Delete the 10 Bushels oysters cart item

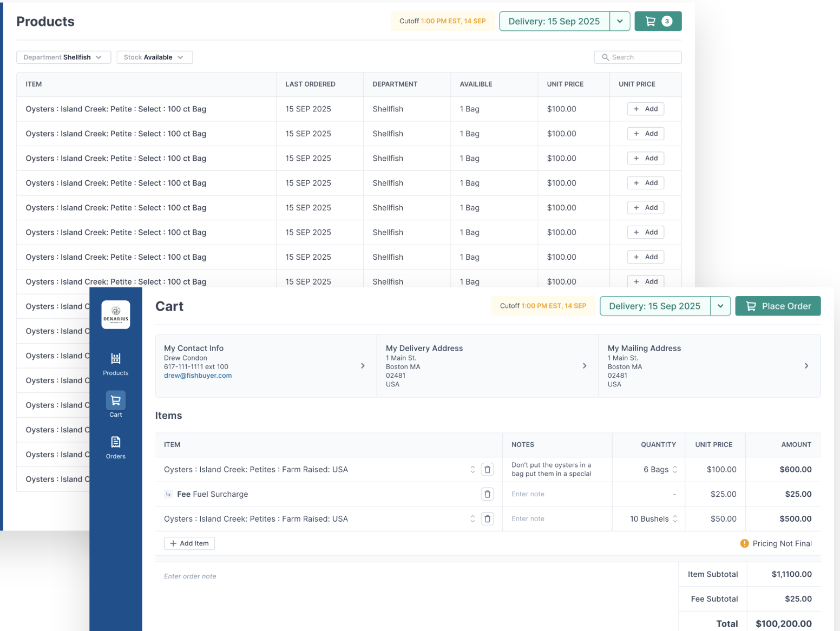tap(487, 519)
